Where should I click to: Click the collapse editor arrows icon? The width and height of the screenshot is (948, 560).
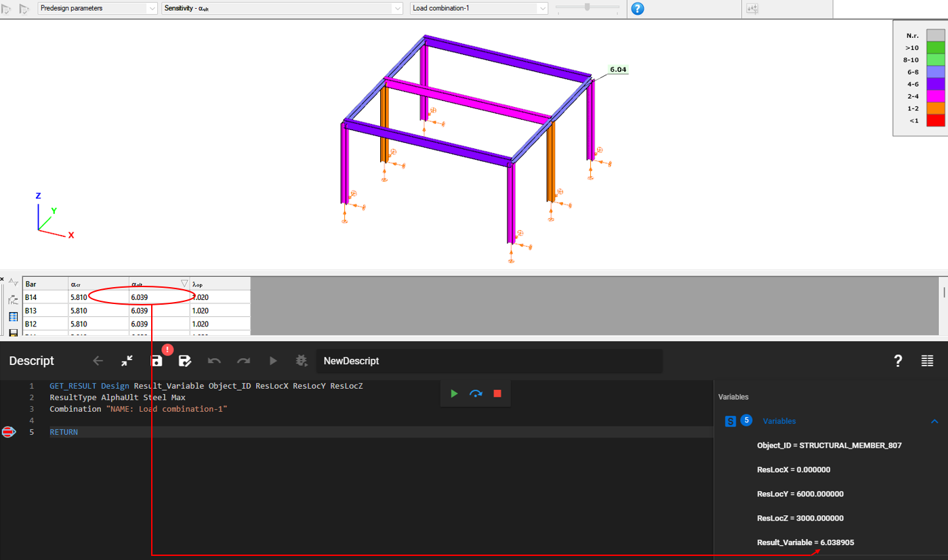click(x=127, y=361)
